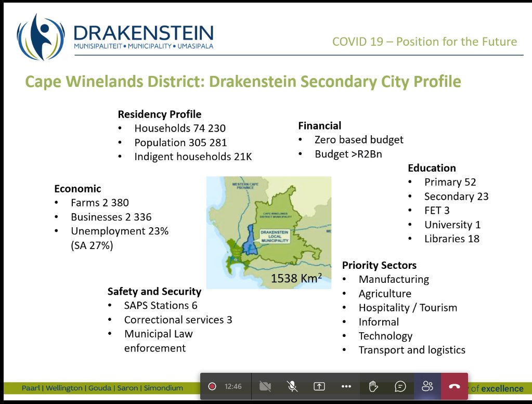Select the 'Agriculture' bullet
The width and height of the screenshot is (532, 404).
tap(385, 293)
